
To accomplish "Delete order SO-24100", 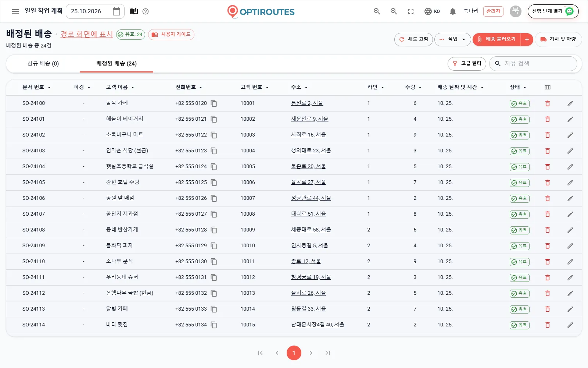I will 548,103.
